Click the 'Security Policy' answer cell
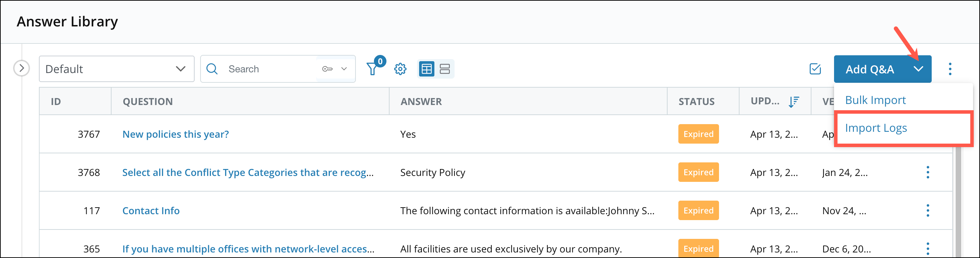 [433, 172]
